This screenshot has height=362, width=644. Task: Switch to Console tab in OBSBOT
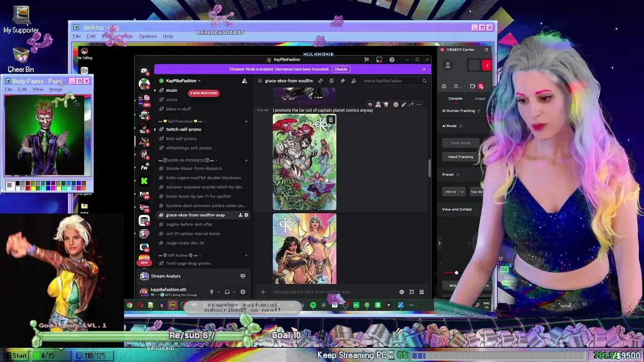pos(455,99)
